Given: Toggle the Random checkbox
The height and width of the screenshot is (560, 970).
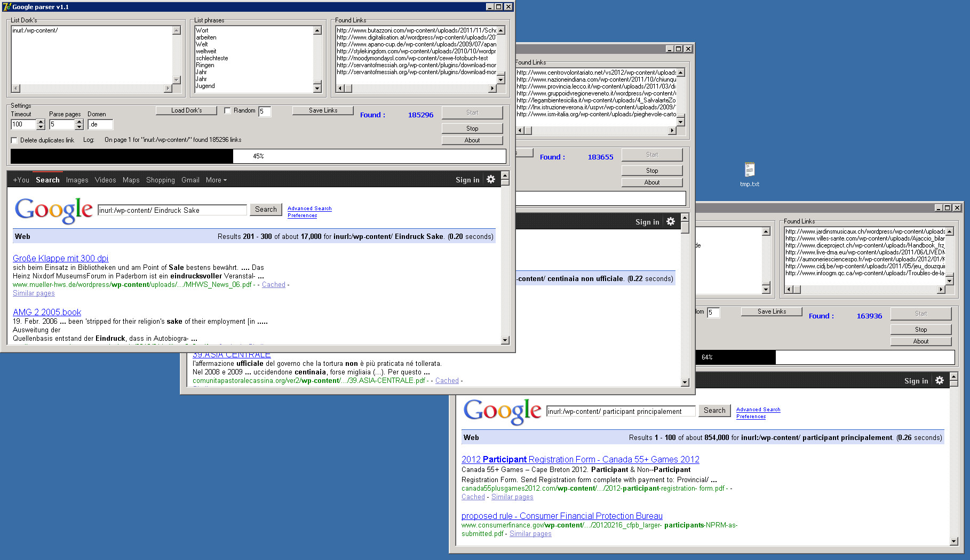Looking at the screenshot, I should (x=227, y=110).
